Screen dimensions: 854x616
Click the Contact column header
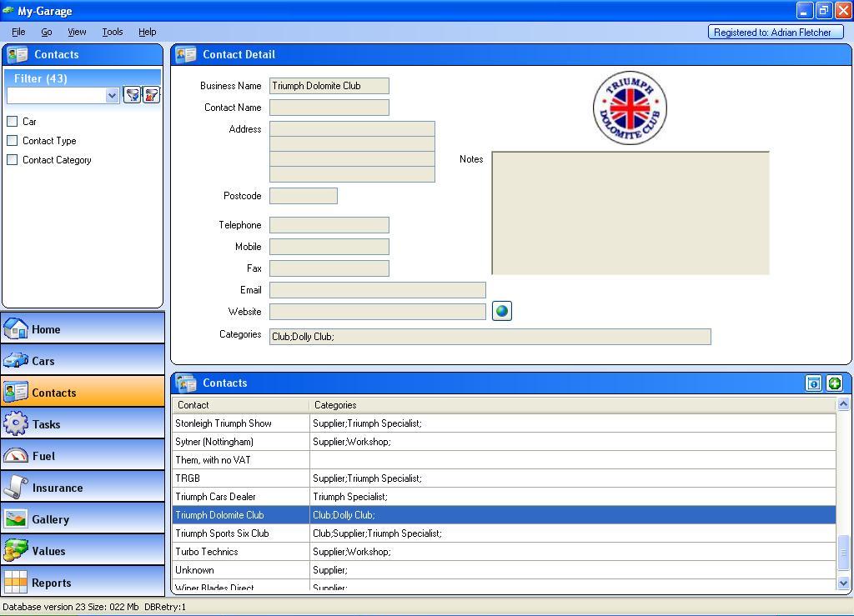(x=240, y=405)
